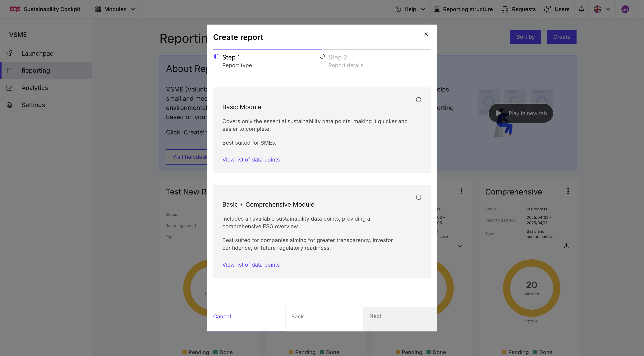The image size is (644, 356).
Task: Click the notification bell icon
Action: pyautogui.click(x=581, y=9)
